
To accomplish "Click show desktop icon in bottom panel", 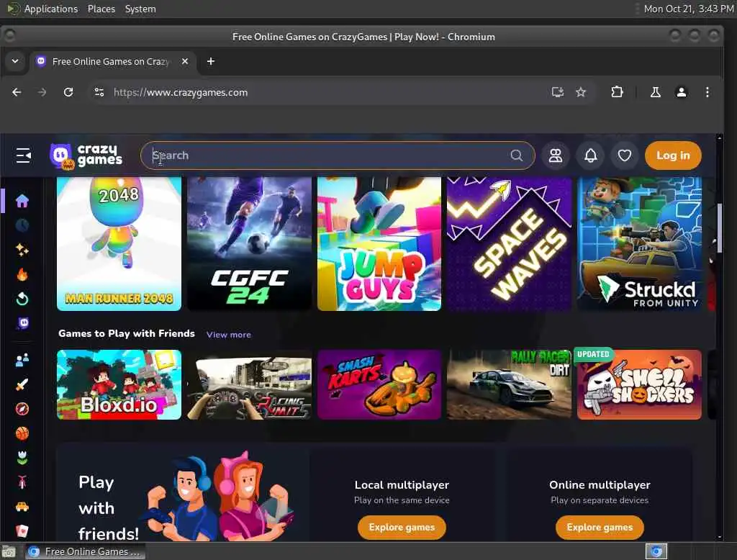I will click(9, 551).
